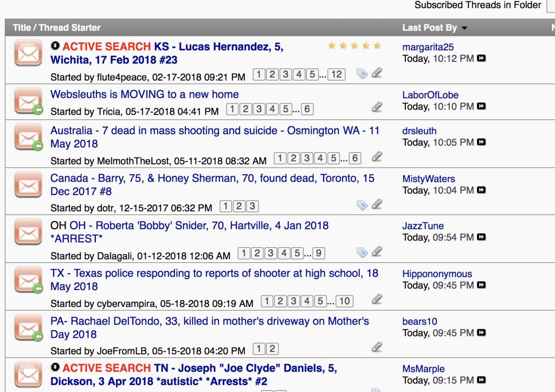Sort by Last Post By dropdown arrow
The width and height of the screenshot is (555, 392).
pos(464,28)
